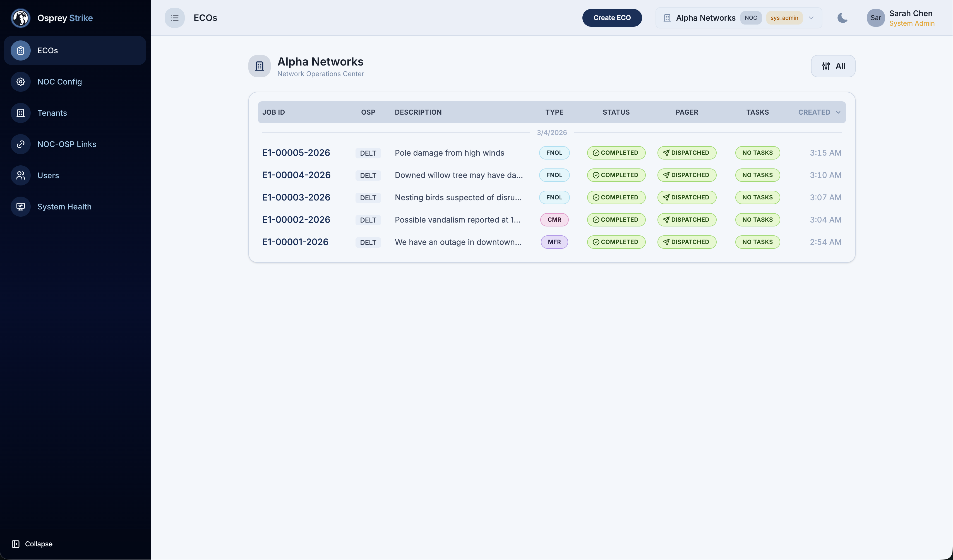The height and width of the screenshot is (560, 953).
Task: Click the NOC-OSP Links chain icon
Action: pos(20,144)
